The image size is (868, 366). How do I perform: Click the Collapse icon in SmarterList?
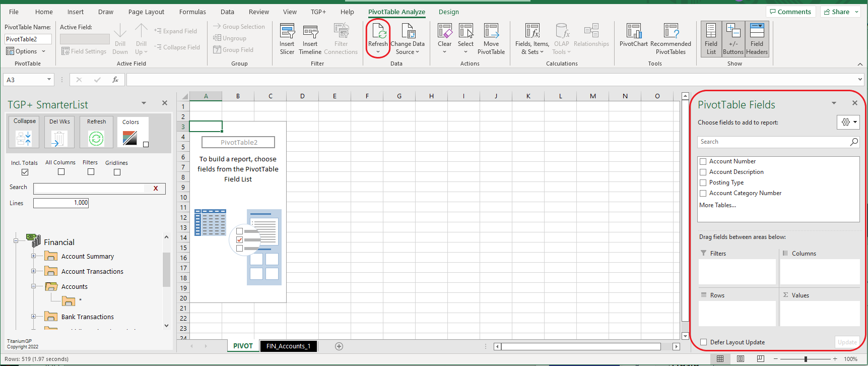pos(24,138)
